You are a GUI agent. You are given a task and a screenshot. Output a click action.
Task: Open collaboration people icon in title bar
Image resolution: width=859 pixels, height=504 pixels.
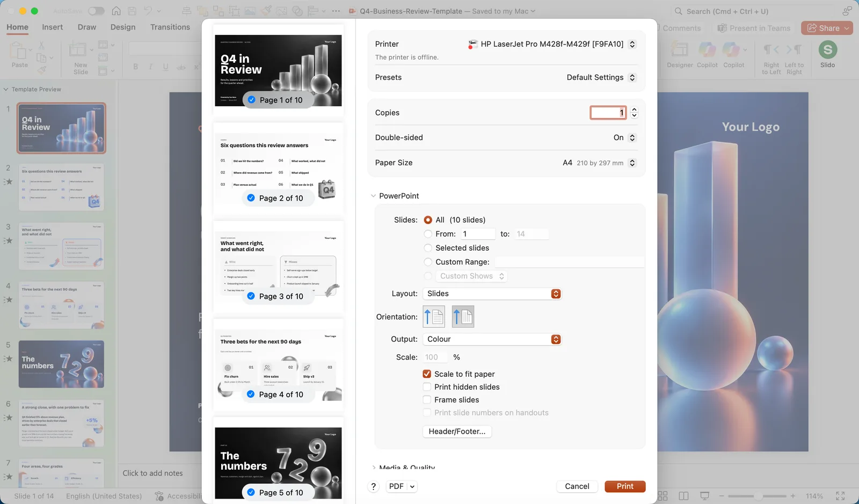(x=847, y=11)
